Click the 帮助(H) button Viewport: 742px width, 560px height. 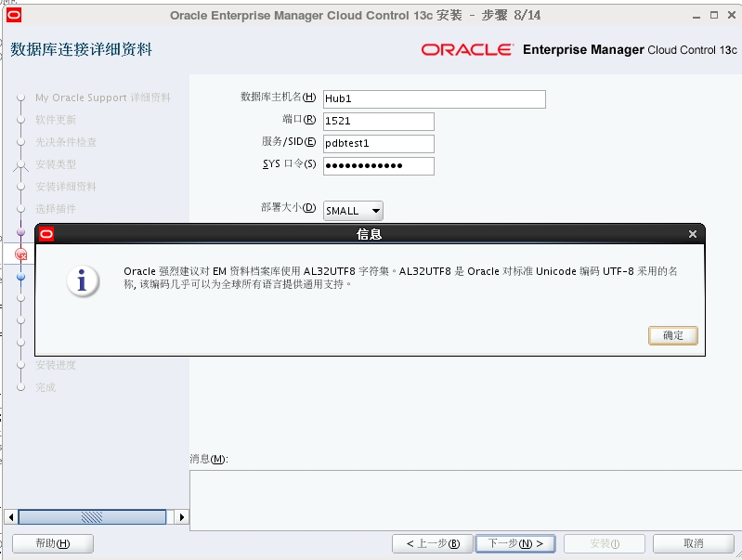53,543
